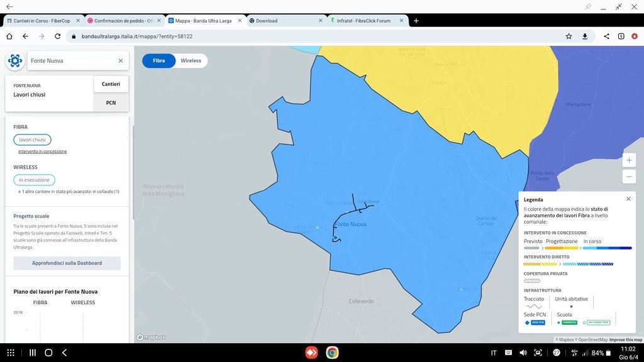The height and width of the screenshot is (362, 644).
Task: Click the in esecuzione wireless status pill
Action: pyautogui.click(x=34, y=180)
